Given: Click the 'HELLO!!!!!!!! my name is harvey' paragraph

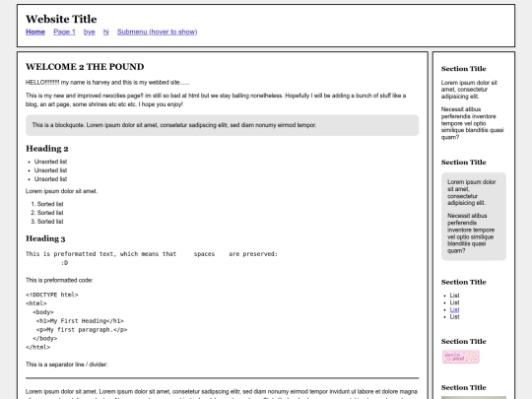Looking at the screenshot, I should [107, 83].
